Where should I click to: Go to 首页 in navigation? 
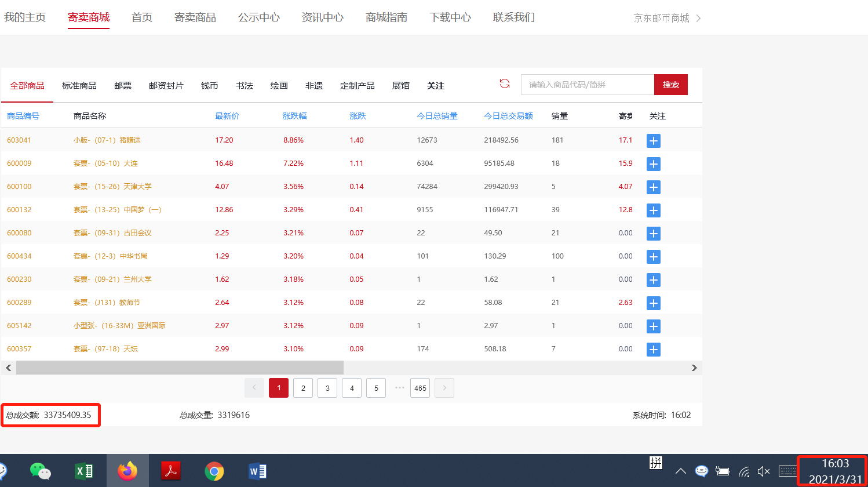pyautogui.click(x=142, y=17)
